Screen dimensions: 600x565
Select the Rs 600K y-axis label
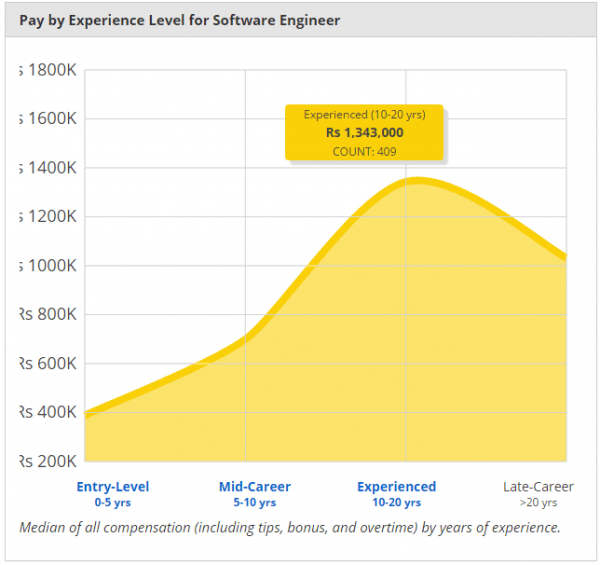coord(48,364)
